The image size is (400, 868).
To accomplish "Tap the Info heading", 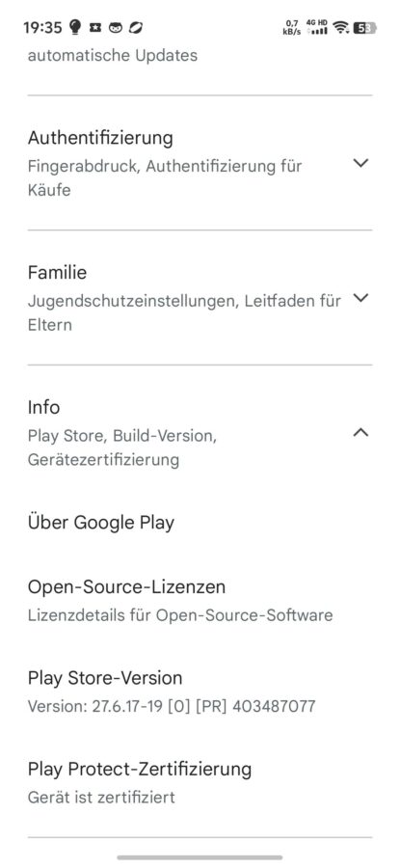I will tap(43, 407).
